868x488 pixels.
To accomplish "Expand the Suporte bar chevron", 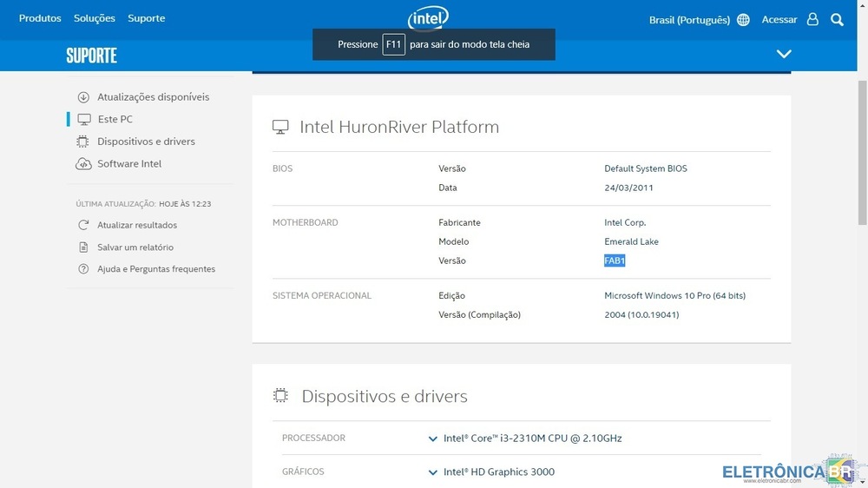I will click(x=784, y=54).
